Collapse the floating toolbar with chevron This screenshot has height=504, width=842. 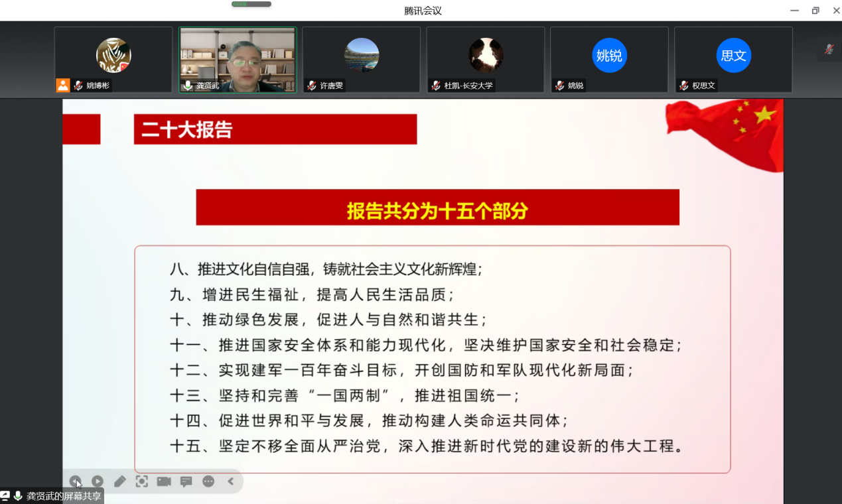[231, 481]
